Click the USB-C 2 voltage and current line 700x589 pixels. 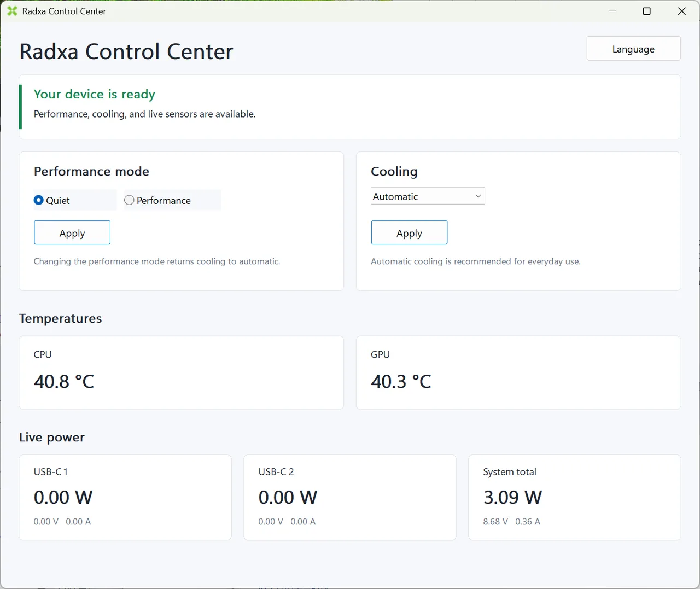(287, 522)
